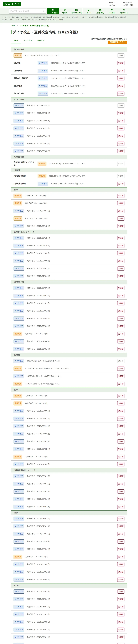Open 電車乗換案内 sub-menu link

click(15, 17)
